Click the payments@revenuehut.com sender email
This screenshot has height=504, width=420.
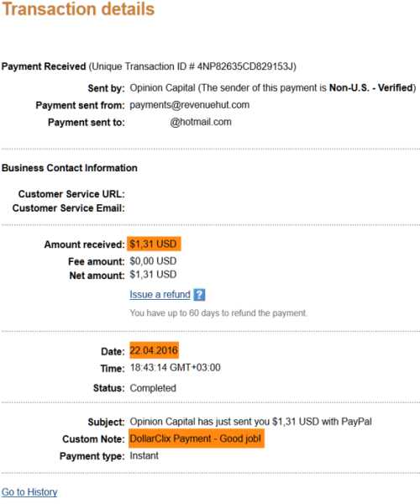tap(190, 105)
